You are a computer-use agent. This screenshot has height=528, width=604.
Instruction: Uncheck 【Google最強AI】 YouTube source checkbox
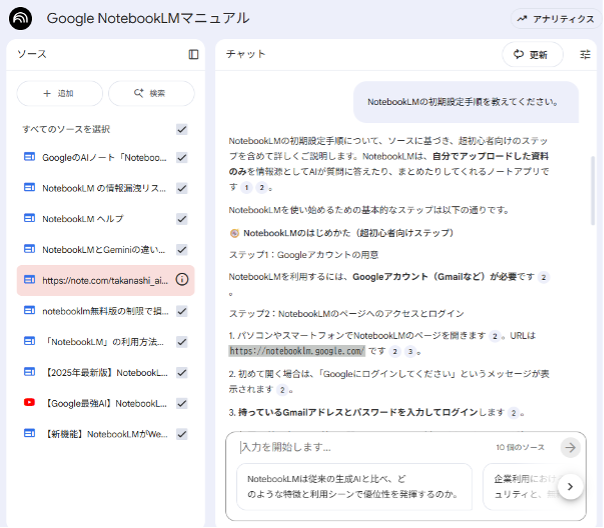pos(182,404)
